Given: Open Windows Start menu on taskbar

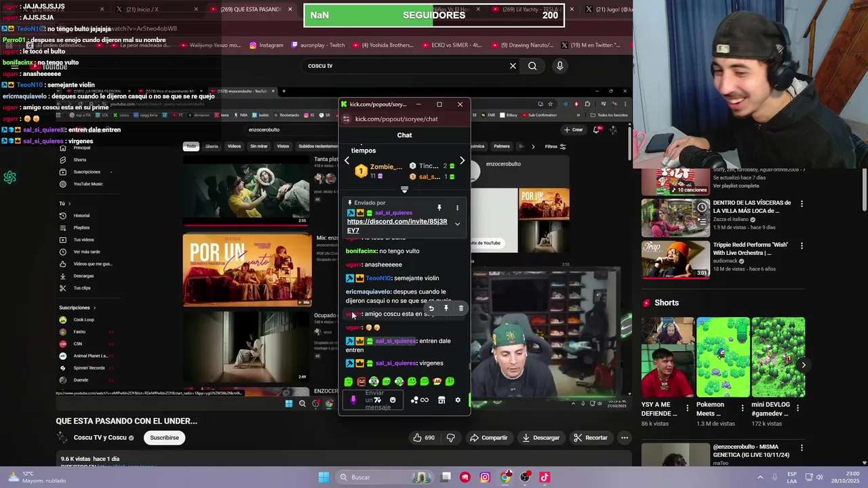Looking at the screenshot, I should pyautogui.click(x=324, y=477).
